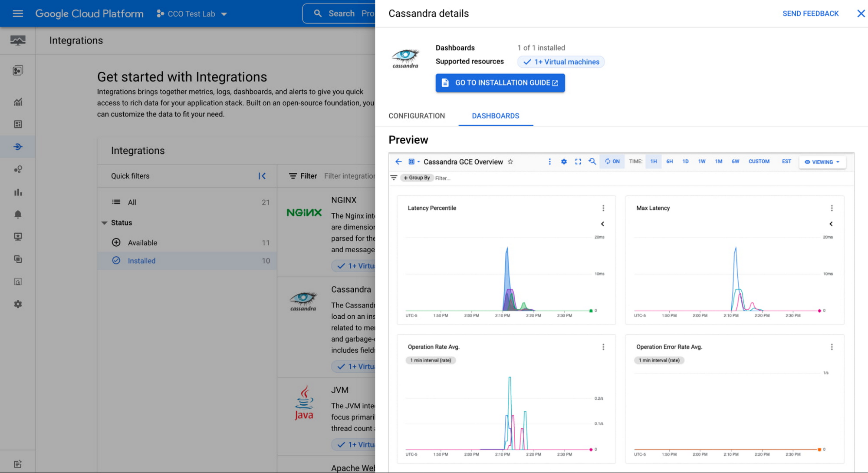This screenshot has height=473, width=868.
Task: Click the 1+ Virtual machines chip in details
Action: 561,62
